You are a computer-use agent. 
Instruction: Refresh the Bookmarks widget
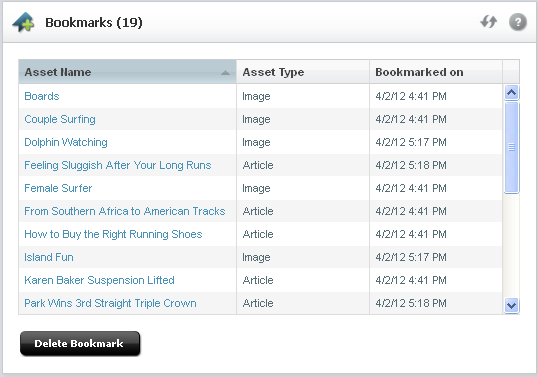pos(489,22)
